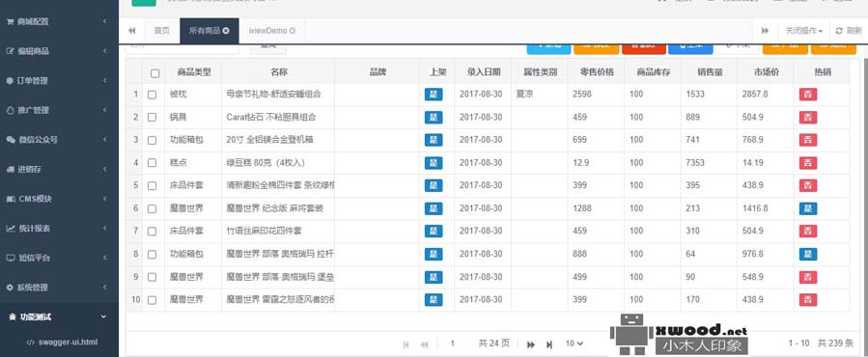Check the box for row 10
The height and width of the screenshot is (357, 868).
152,300
